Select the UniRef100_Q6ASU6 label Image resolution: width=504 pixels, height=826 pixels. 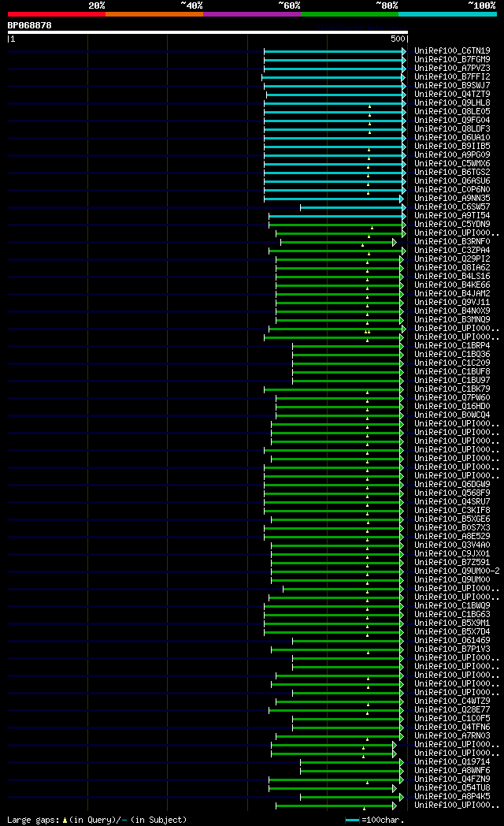(x=452, y=181)
